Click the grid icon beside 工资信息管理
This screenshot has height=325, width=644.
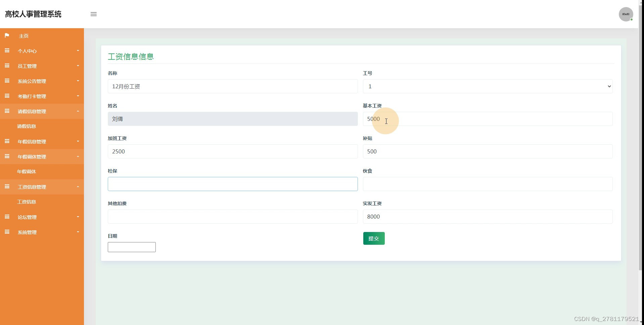(x=7, y=186)
